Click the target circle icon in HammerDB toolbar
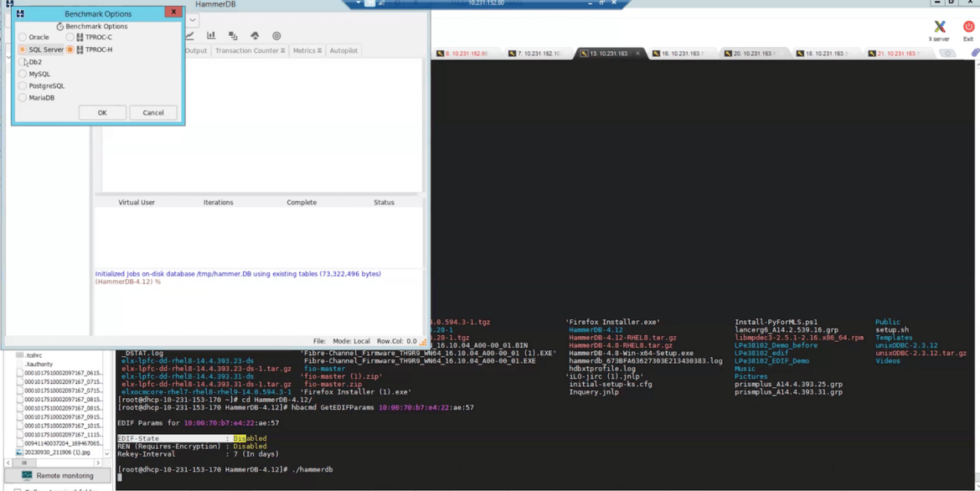The height and width of the screenshot is (491, 980). tap(277, 36)
